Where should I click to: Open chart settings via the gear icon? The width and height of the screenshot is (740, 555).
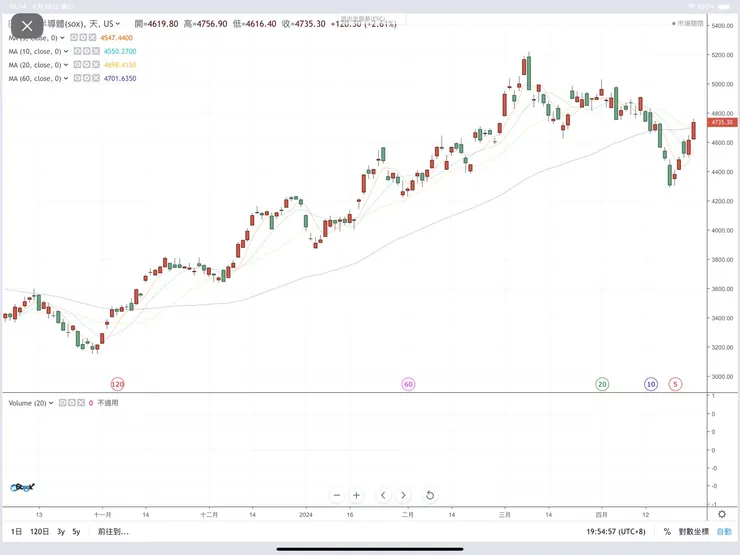click(722, 514)
